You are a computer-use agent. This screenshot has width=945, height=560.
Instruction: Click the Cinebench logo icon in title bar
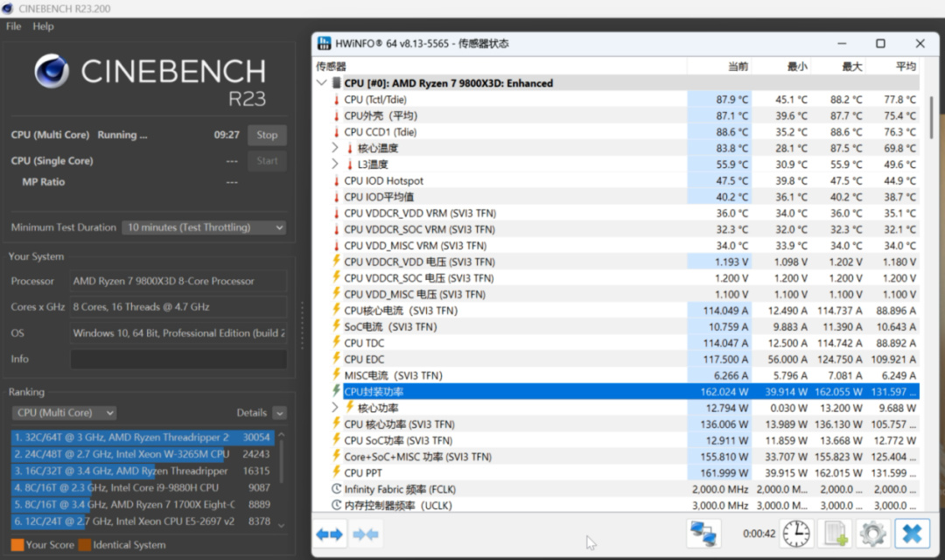coord(7,9)
